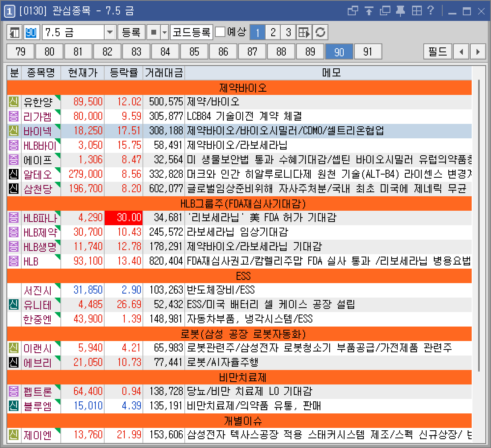
Task: Select stock name 한중엔
Action: [x=38, y=319]
